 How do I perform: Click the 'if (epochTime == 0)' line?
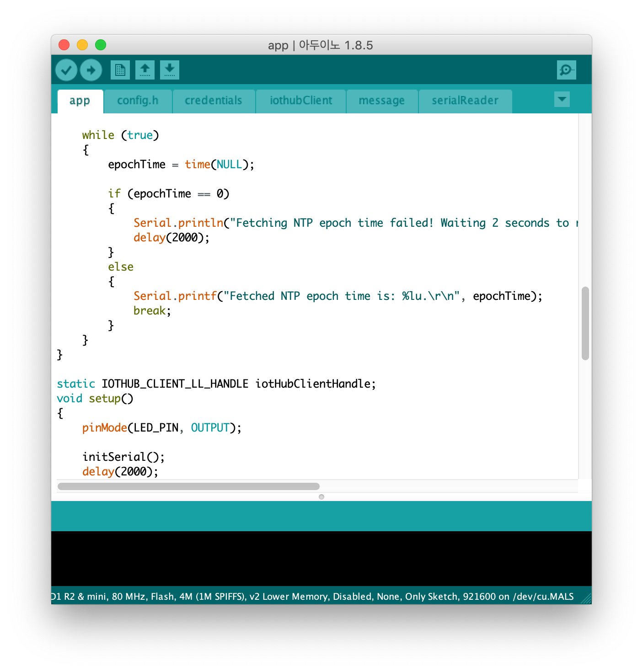169,194
